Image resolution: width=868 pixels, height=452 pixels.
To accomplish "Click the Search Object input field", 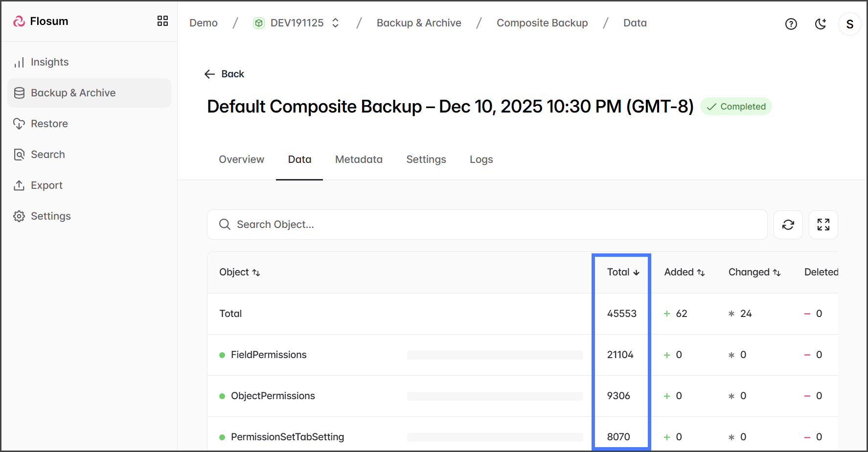I will tap(487, 225).
